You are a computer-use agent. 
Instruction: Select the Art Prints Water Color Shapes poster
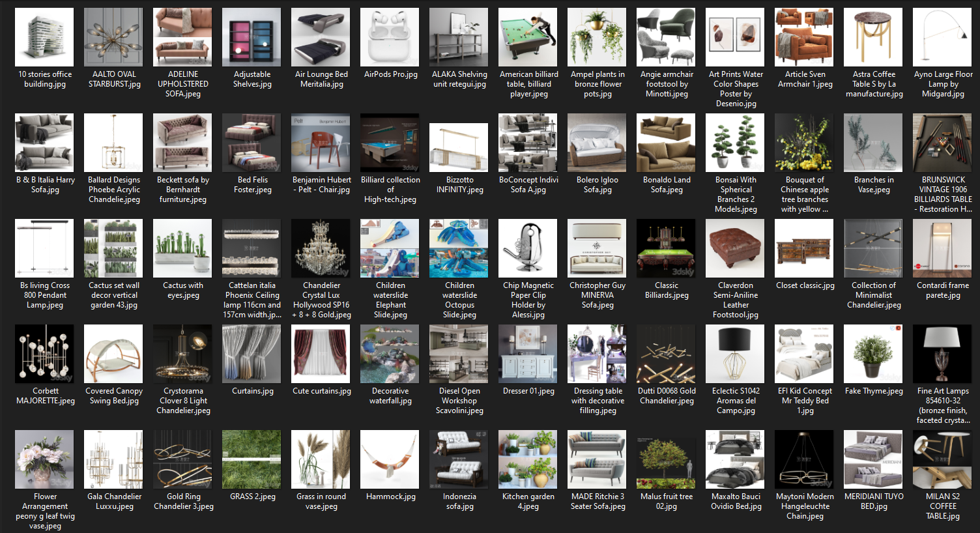pos(736,37)
